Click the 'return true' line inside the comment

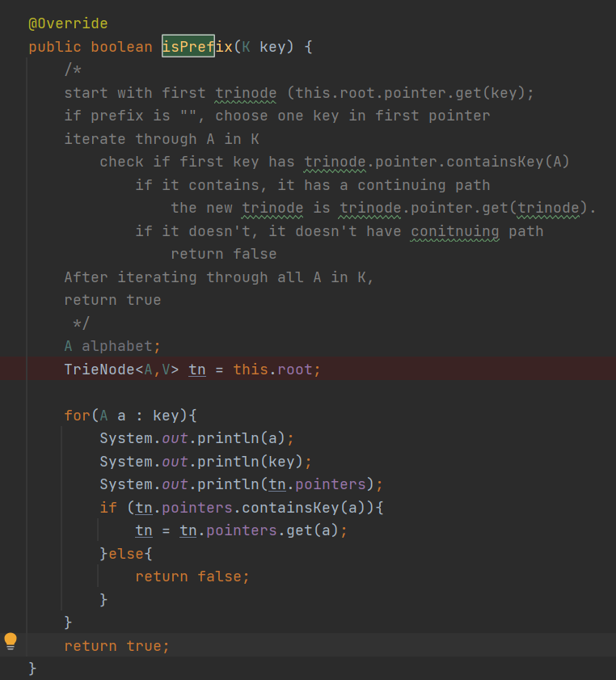(112, 300)
